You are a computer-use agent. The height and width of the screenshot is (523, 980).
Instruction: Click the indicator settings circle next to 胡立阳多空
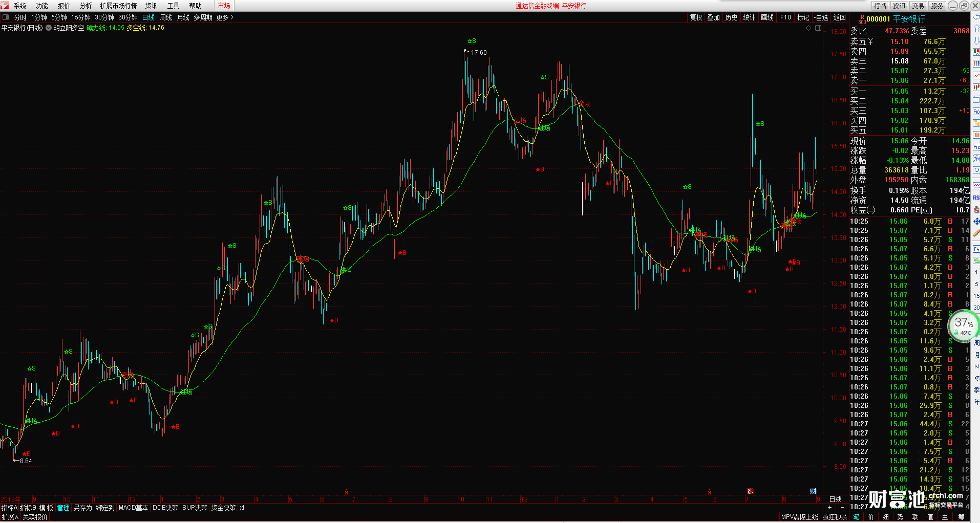coord(49,28)
